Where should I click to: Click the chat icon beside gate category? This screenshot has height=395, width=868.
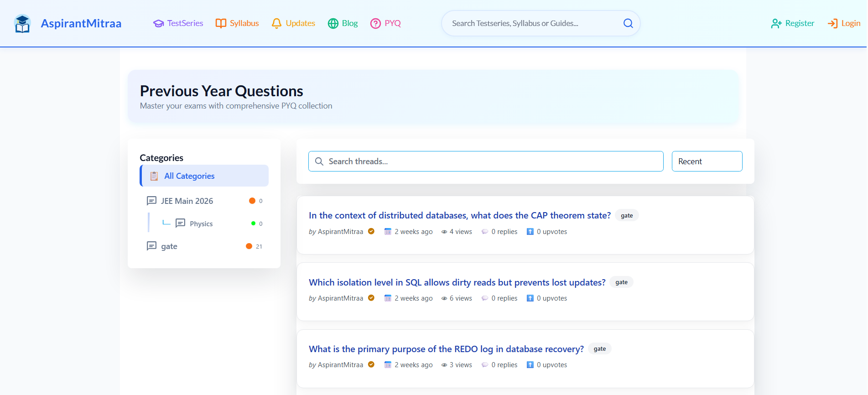(151, 246)
